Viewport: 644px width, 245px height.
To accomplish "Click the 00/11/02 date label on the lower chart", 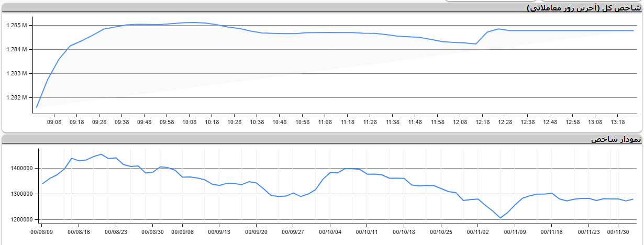I will (x=478, y=231).
